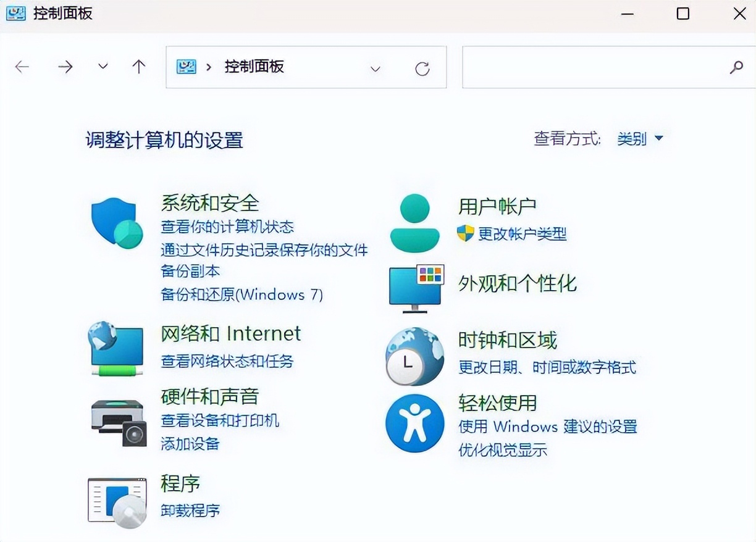Open 网络和 Internet using the globe-monitor icon
The width and height of the screenshot is (756, 542).
pyautogui.click(x=116, y=349)
